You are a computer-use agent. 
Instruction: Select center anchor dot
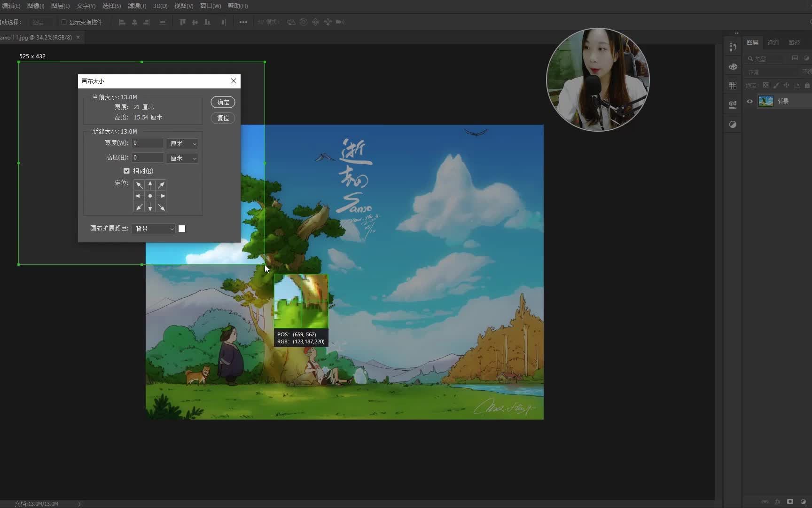pos(150,196)
